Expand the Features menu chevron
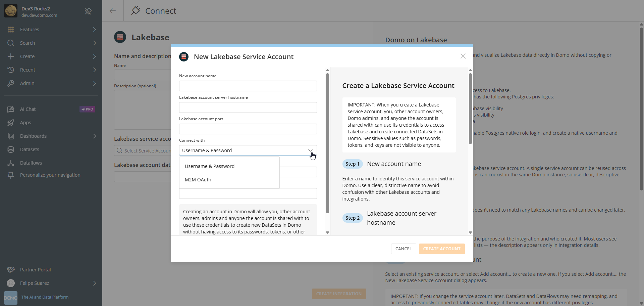Image resolution: width=644 pixels, height=306 pixels. tap(95, 30)
